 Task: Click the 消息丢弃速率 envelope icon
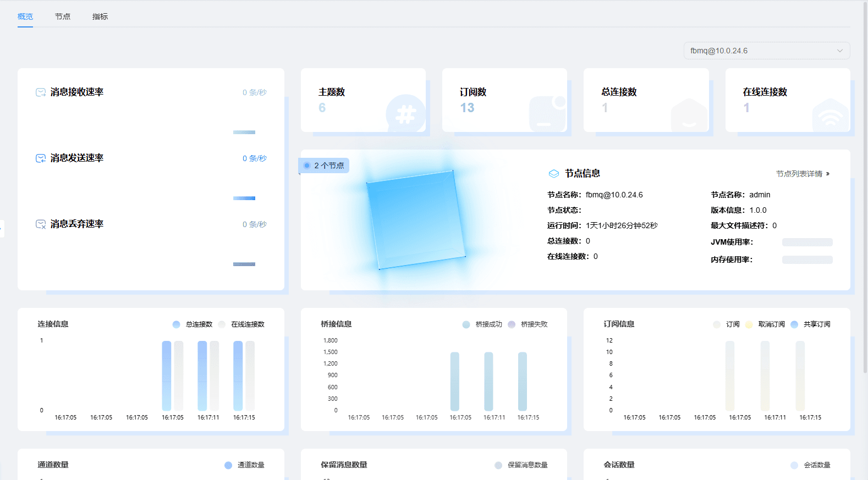tap(41, 224)
